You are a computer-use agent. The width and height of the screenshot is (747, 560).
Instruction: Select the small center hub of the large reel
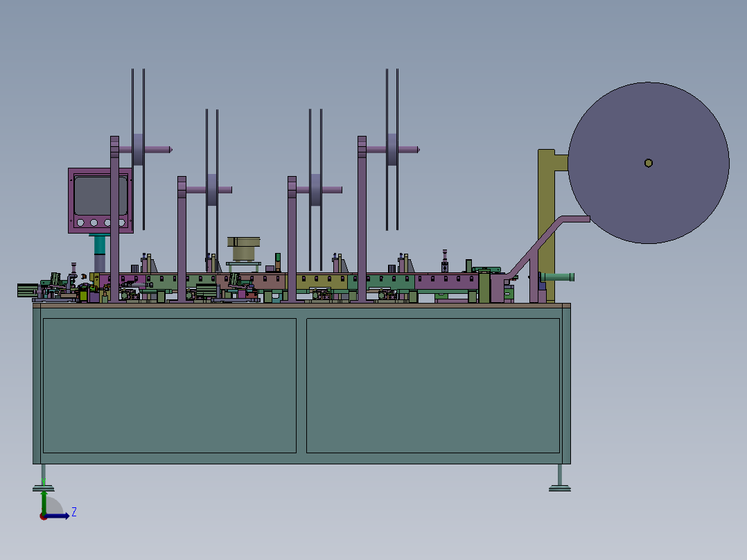pos(649,163)
